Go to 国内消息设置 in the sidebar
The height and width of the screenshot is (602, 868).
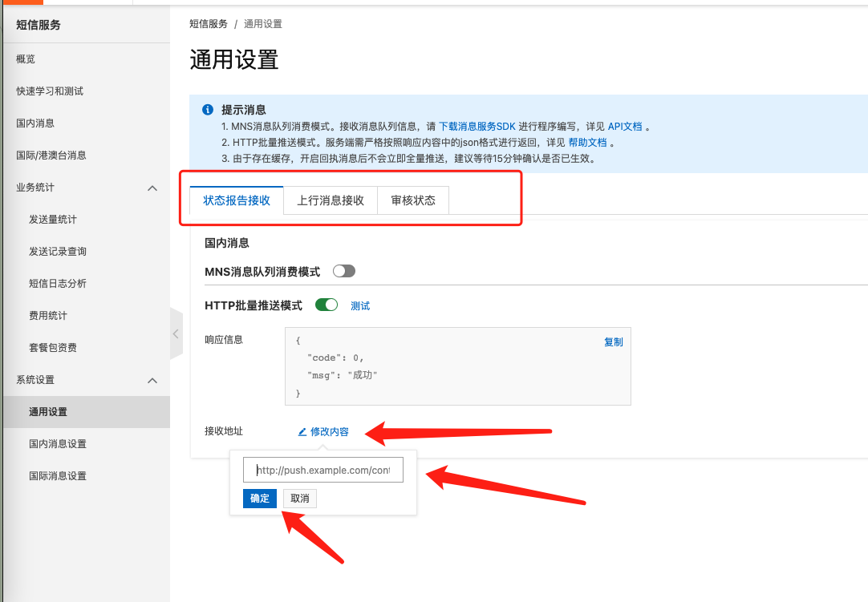[x=58, y=444]
